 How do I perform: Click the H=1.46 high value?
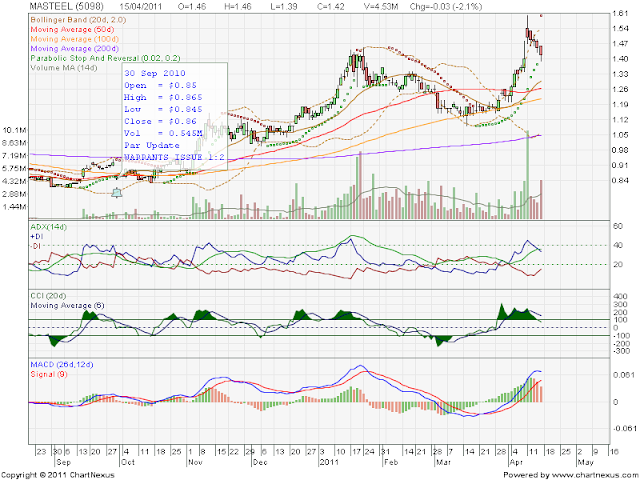point(238,7)
